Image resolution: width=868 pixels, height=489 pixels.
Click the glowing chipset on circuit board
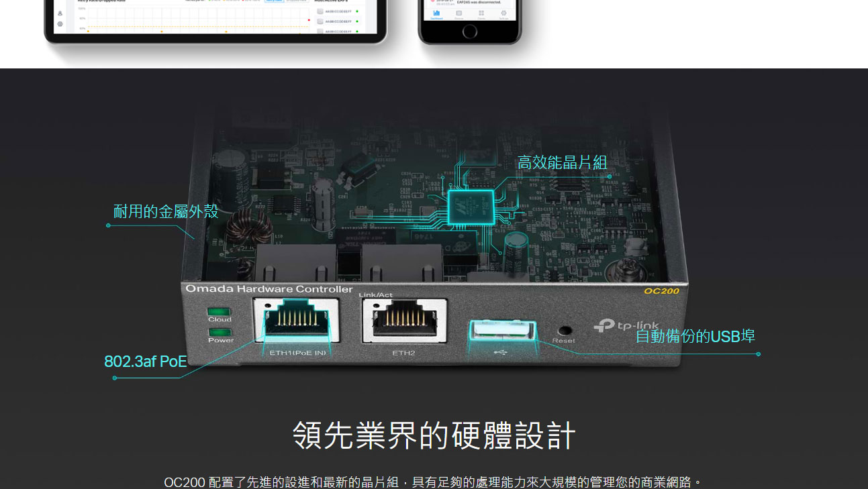(470, 207)
